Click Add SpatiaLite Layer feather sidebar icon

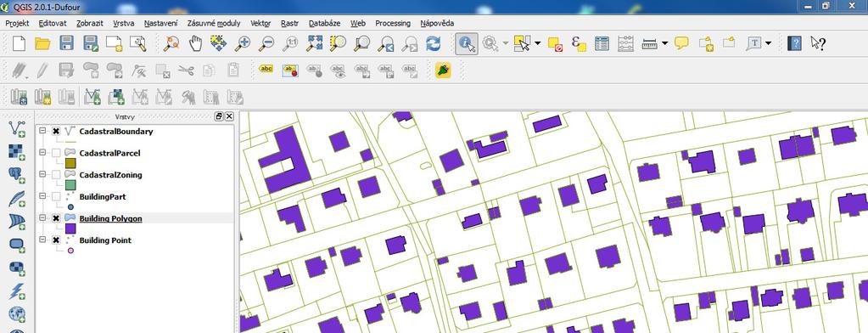tap(17, 199)
